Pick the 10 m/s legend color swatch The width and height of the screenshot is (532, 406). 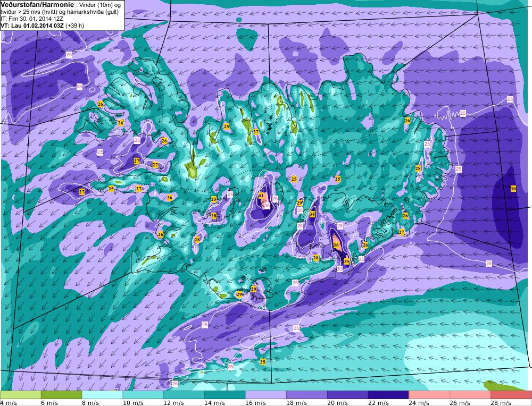click(x=143, y=395)
